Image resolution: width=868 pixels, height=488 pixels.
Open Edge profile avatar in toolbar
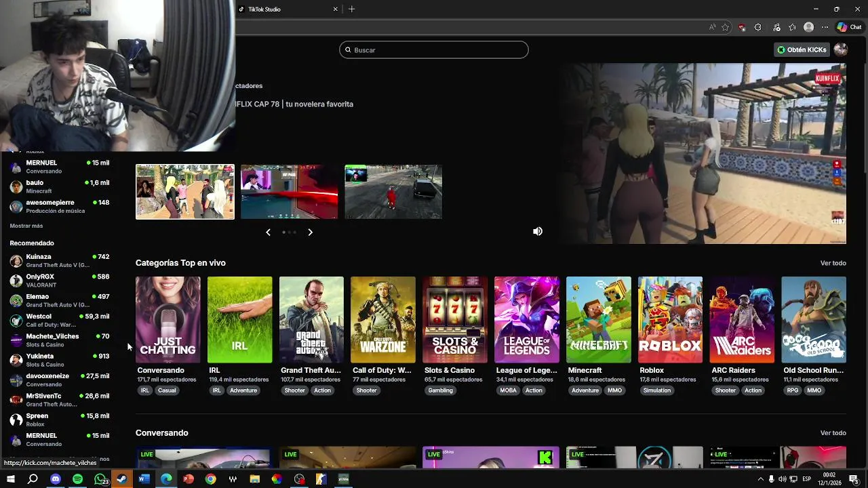tap(808, 27)
